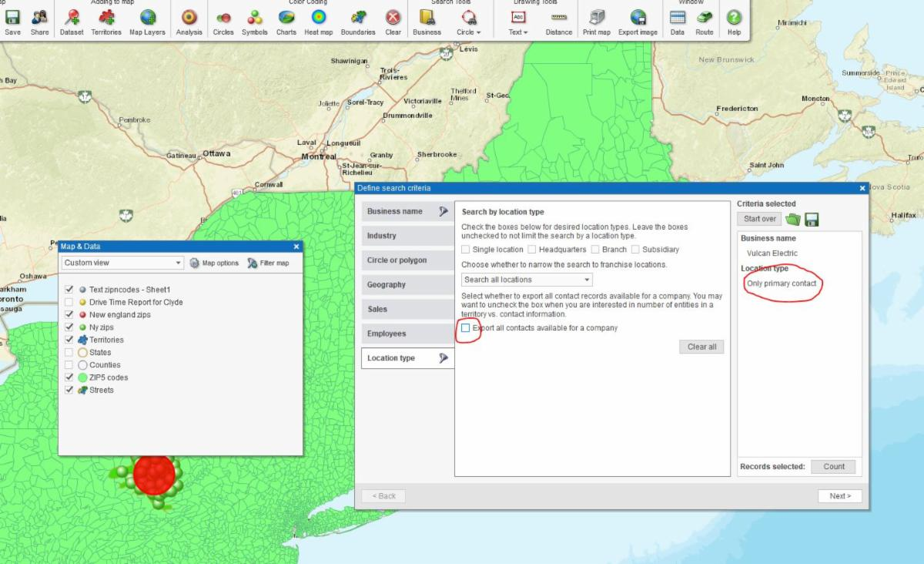This screenshot has height=564, width=924.
Task: Add a Dataset to the map
Action: pyautogui.click(x=72, y=22)
